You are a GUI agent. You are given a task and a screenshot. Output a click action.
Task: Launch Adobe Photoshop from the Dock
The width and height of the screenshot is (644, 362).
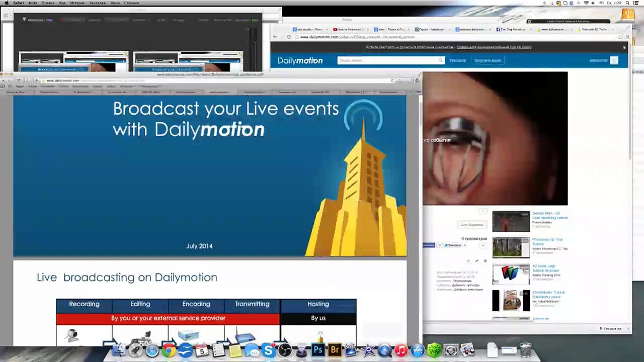click(x=318, y=350)
